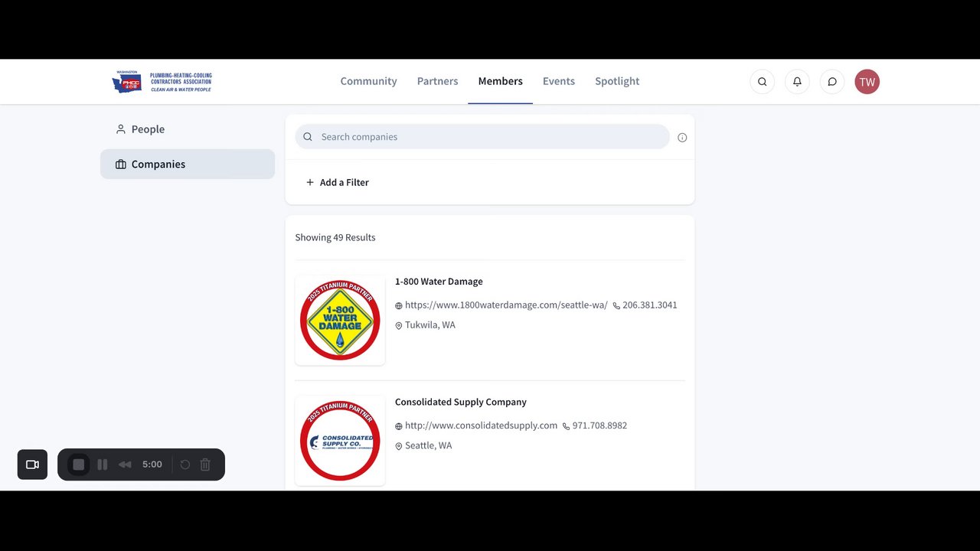Pause the recording
The height and width of the screenshot is (551, 980).
(103, 465)
